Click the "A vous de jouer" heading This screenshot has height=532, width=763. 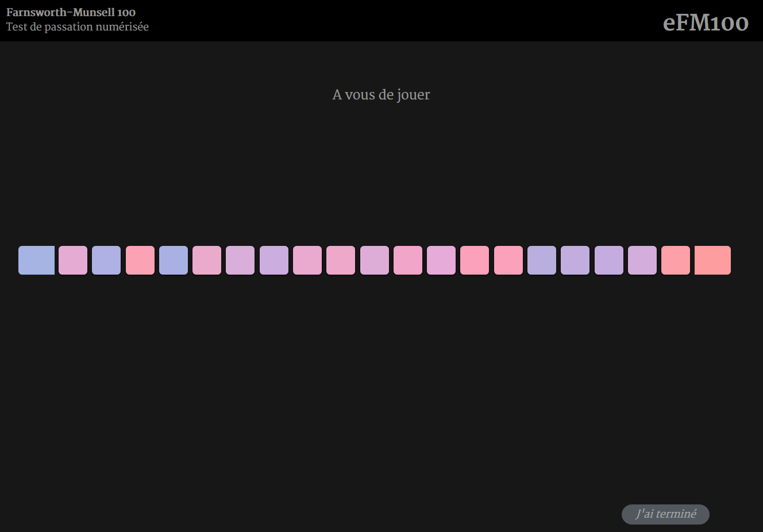coord(381,95)
